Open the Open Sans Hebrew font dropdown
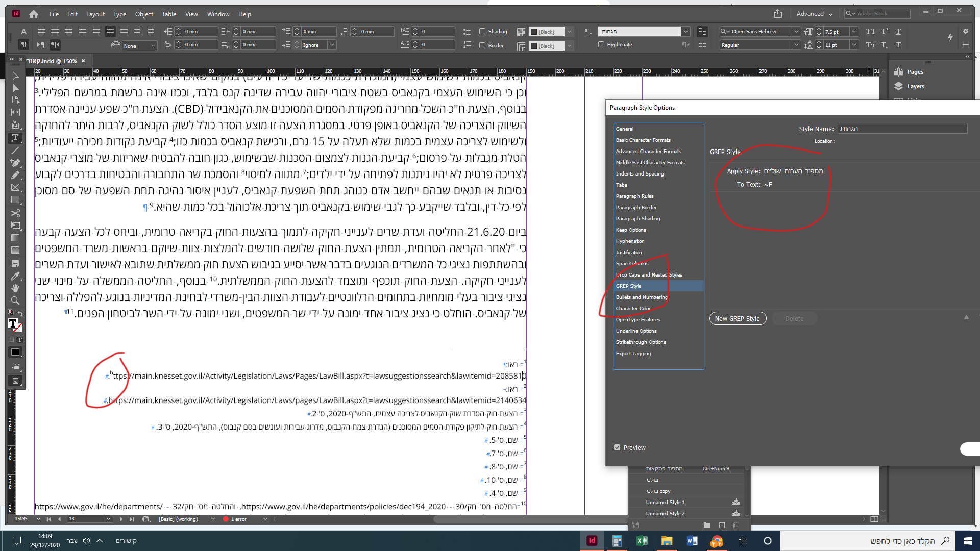Viewport: 980px width, 551px height. [796, 31]
